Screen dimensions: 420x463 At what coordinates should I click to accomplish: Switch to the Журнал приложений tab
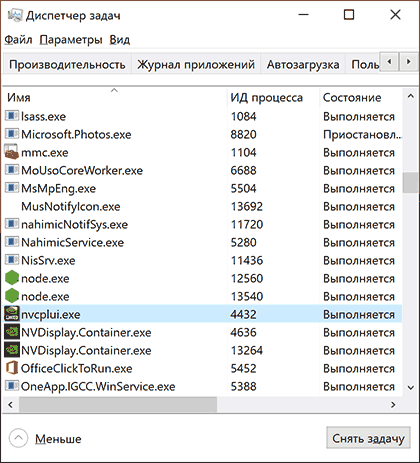tap(196, 64)
